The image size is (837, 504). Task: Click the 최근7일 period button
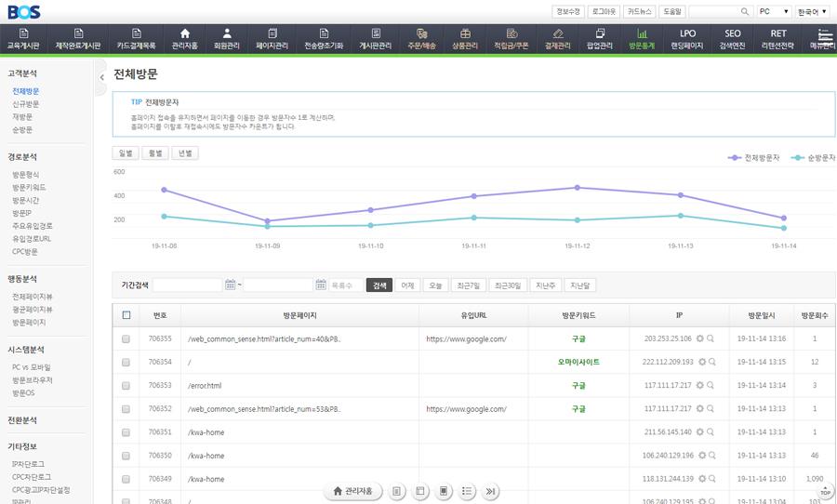[468, 285]
